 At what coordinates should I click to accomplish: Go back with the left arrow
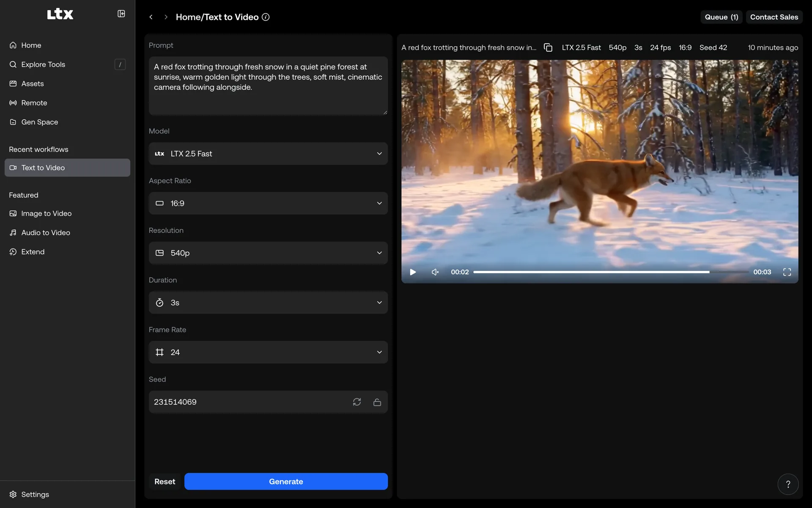(x=151, y=17)
